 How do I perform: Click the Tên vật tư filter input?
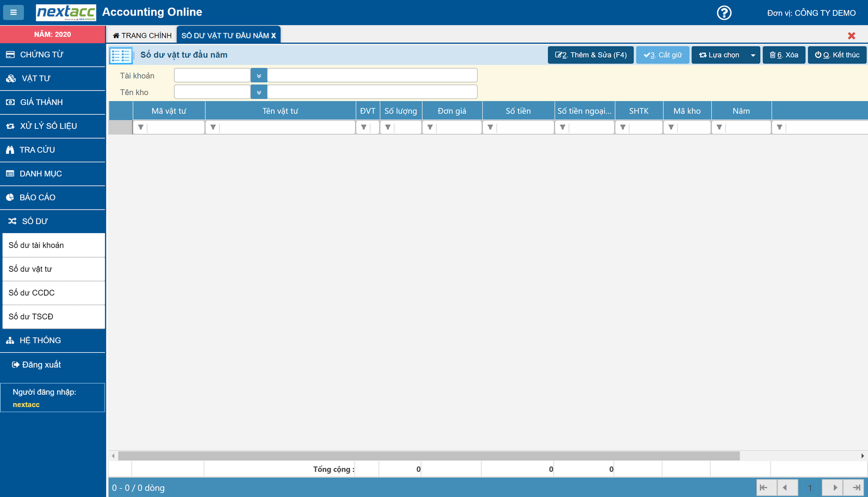pos(286,128)
